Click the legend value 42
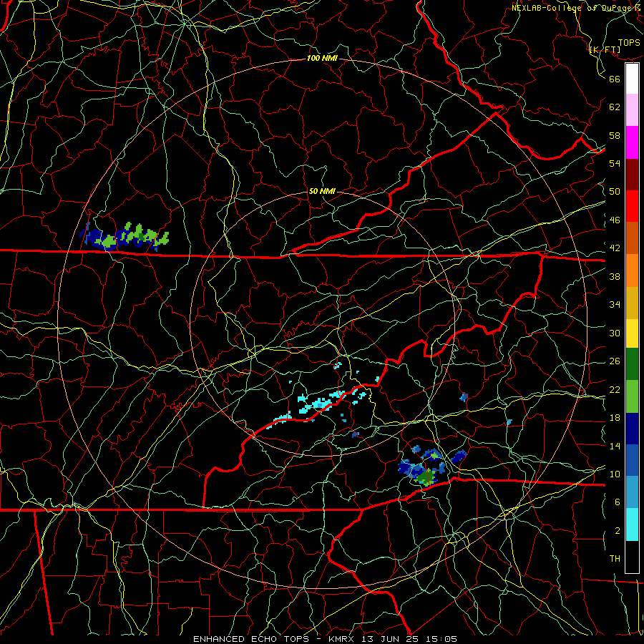 pyautogui.click(x=615, y=248)
